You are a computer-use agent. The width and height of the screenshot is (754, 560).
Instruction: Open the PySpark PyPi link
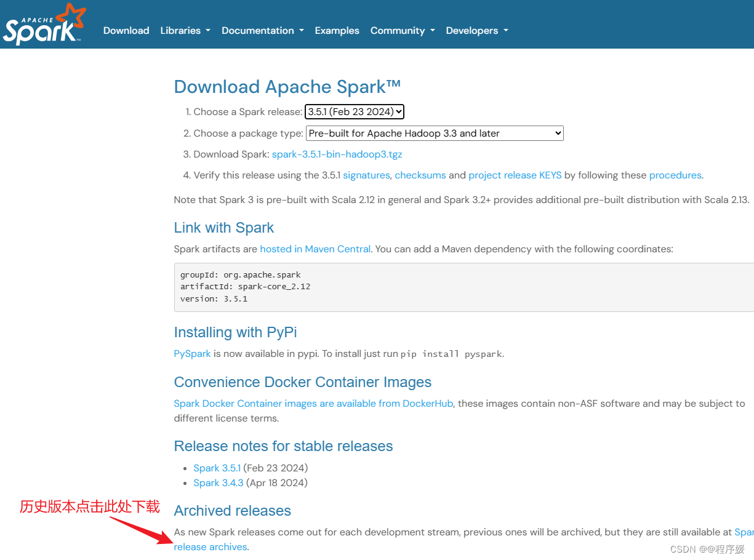(x=191, y=353)
